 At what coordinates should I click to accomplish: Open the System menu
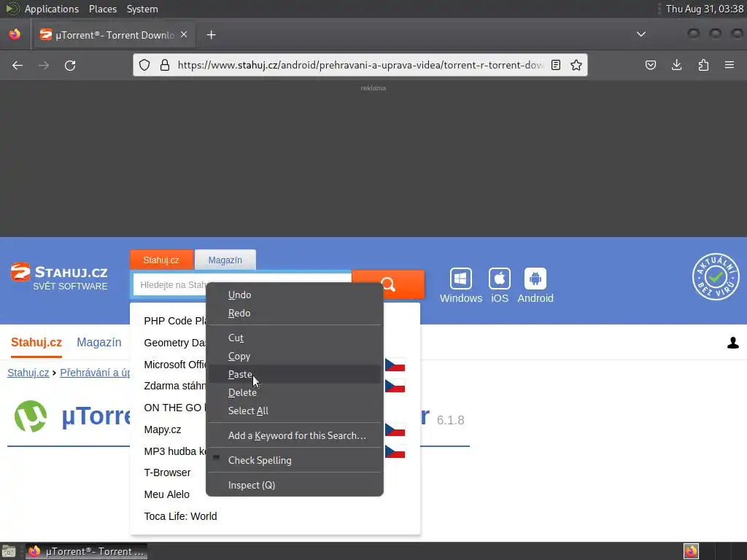coord(142,9)
